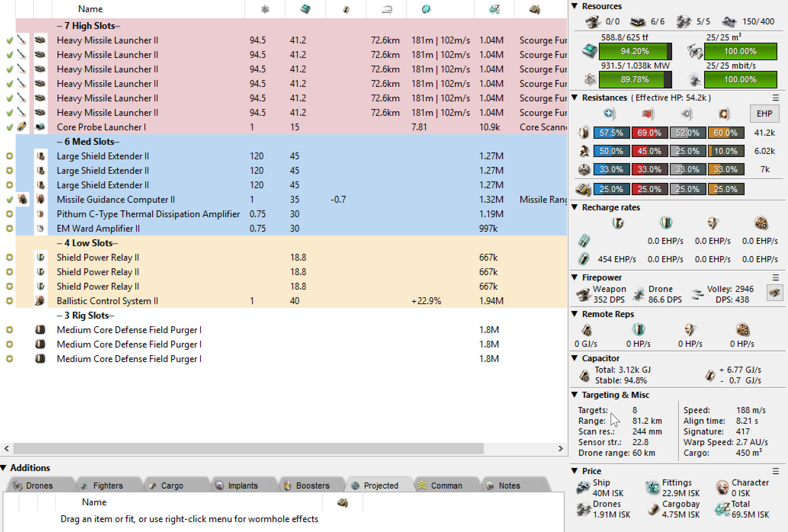Image resolution: width=788 pixels, height=532 pixels.
Task: Toggle state of EM Ward Amplifier II
Action: pos(10,228)
